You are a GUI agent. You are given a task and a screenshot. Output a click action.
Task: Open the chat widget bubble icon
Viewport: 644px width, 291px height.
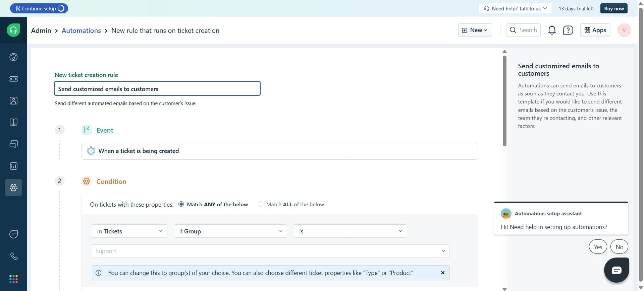[x=616, y=270]
